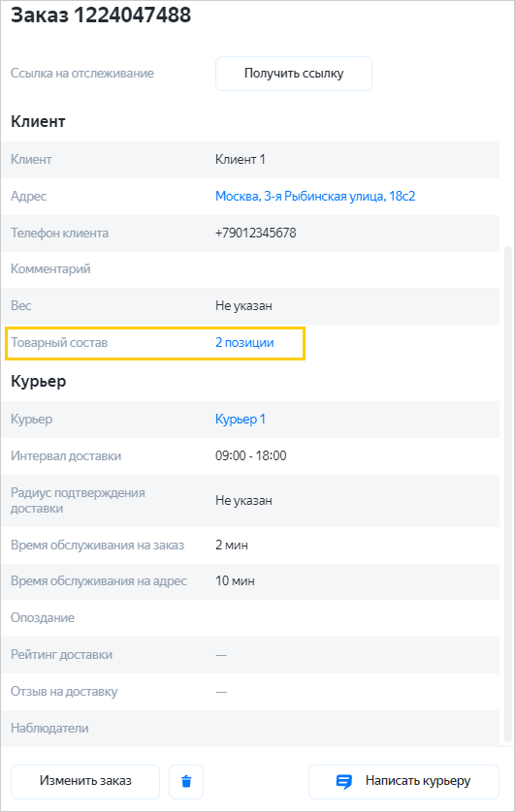Open the 2 позиции link
Image resolution: width=515 pixels, height=812 pixels.
point(244,343)
